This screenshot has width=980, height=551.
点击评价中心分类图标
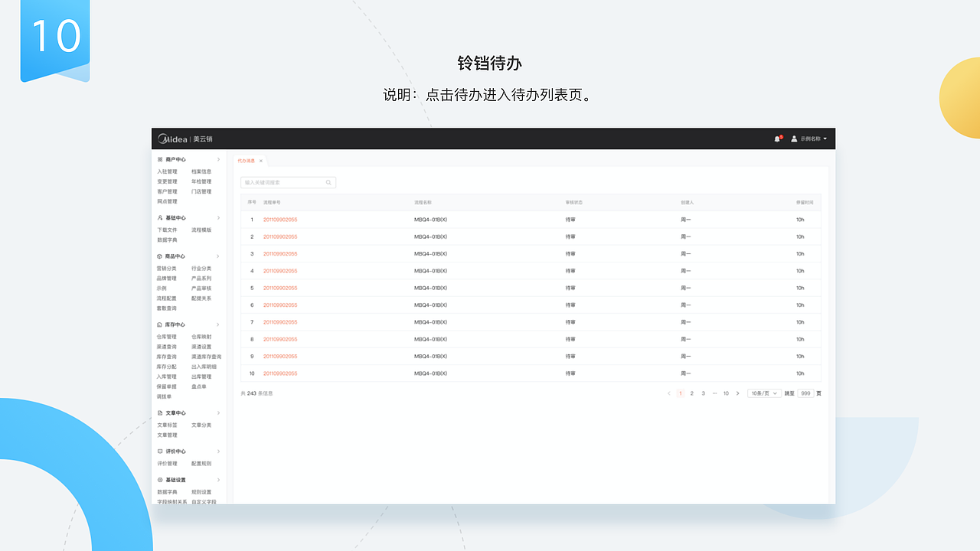pyautogui.click(x=161, y=451)
